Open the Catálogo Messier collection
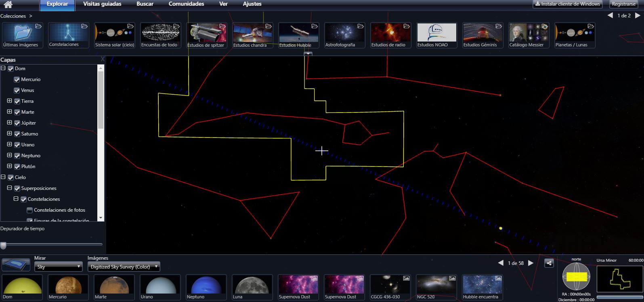 529,35
